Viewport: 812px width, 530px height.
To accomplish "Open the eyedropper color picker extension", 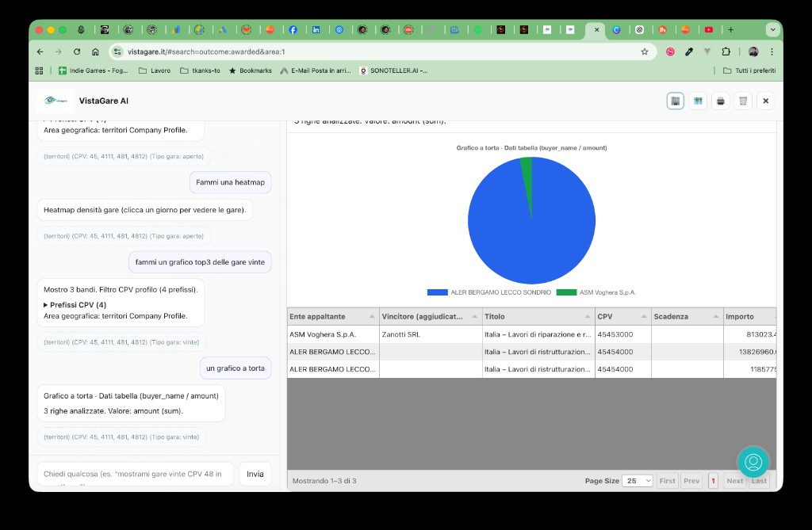I will [x=689, y=51].
